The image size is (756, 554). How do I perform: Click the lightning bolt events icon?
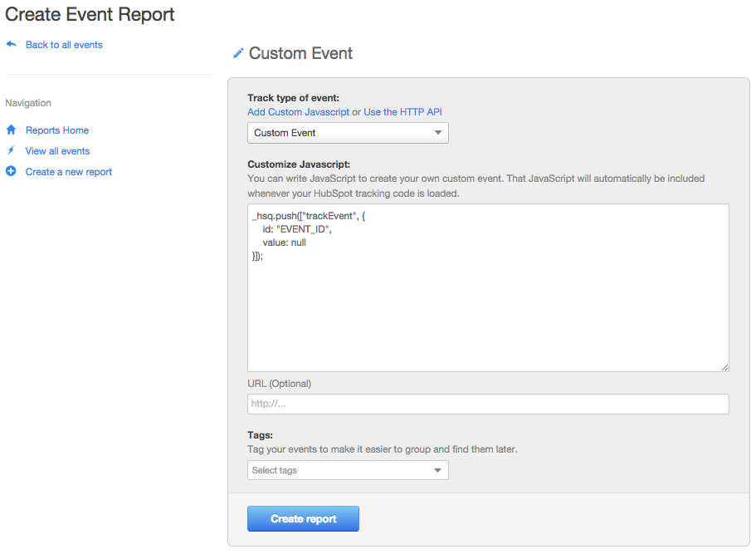(11, 150)
